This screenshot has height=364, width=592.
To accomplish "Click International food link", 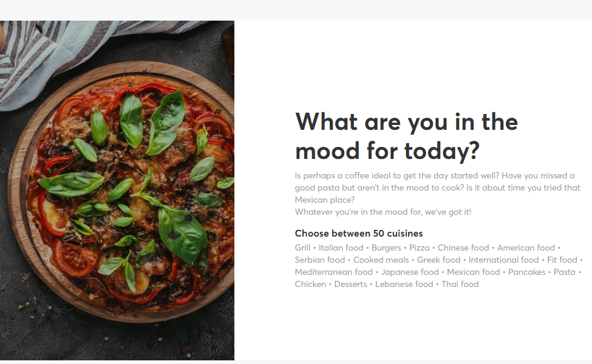I will [x=503, y=260].
